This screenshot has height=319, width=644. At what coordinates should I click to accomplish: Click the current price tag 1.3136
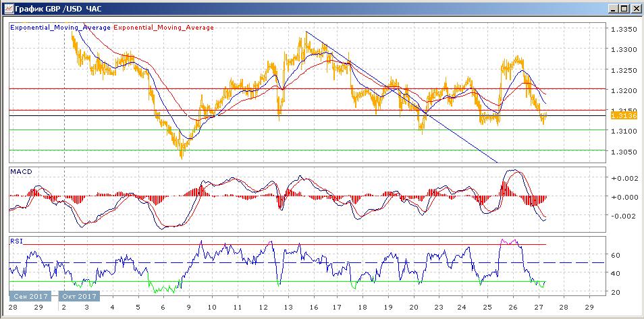pyautogui.click(x=620, y=116)
